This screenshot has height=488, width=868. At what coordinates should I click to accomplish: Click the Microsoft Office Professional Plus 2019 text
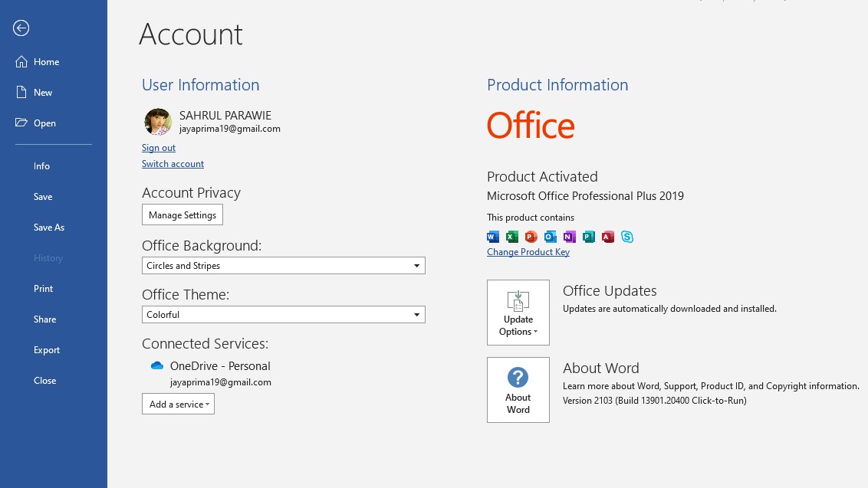585,196
